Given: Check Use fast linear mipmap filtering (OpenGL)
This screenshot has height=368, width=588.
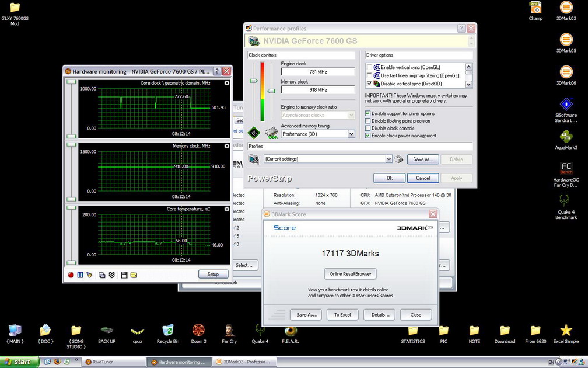Looking at the screenshot, I should [369, 75].
